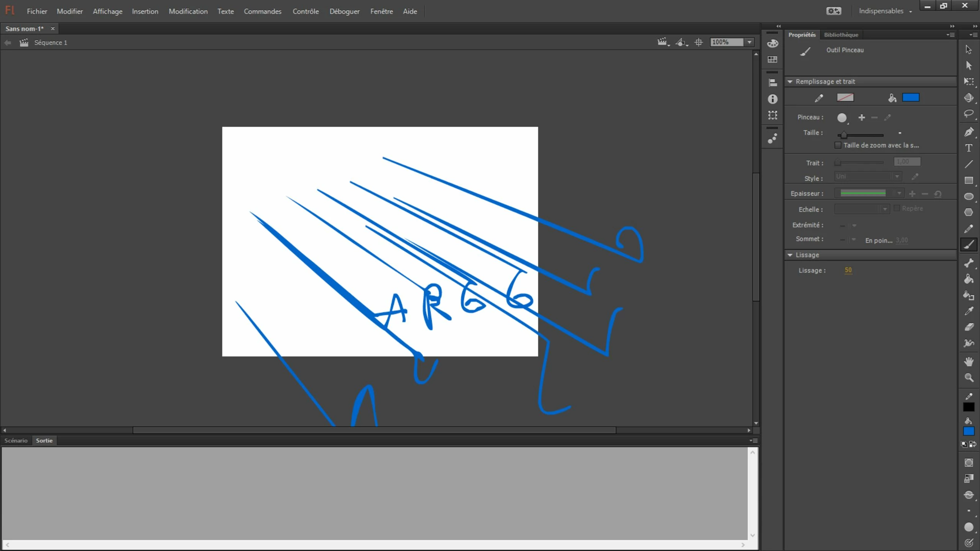Select the Text tool
This screenshot has height=551, width=980.
point(969,148)
